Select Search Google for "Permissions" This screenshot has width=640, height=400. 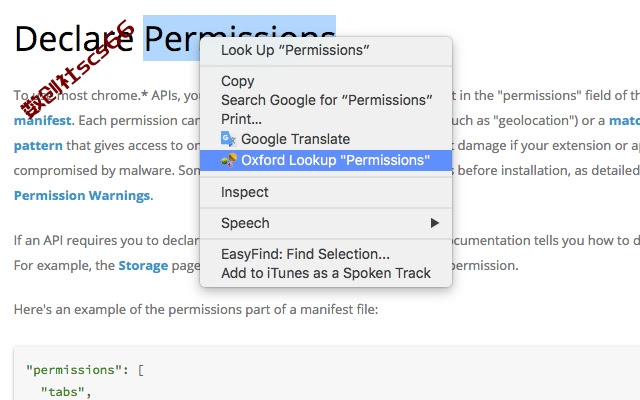tap(326, 100)
